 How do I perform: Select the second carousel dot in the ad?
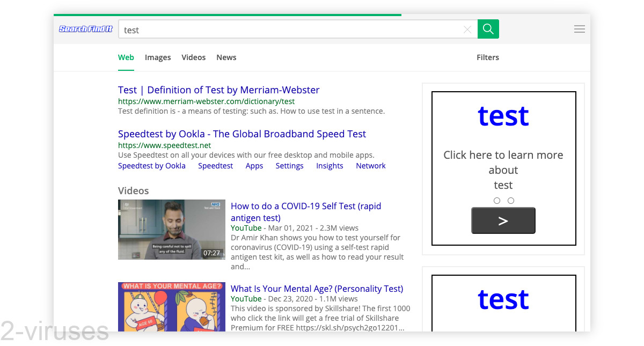510,200
